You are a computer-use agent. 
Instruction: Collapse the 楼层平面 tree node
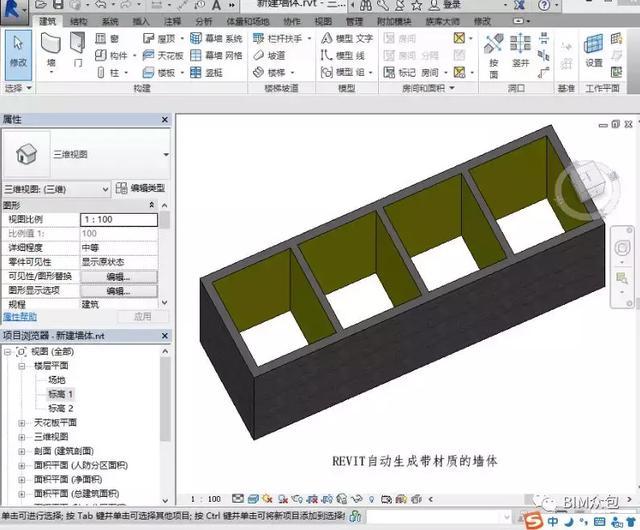click(x=23, y=367)
